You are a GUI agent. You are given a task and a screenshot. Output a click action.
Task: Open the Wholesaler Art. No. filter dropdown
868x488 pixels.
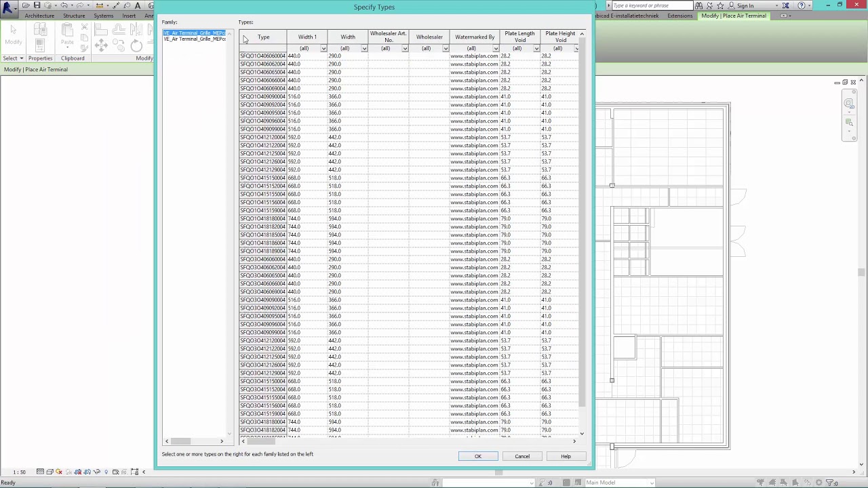(x=405, y=49)
